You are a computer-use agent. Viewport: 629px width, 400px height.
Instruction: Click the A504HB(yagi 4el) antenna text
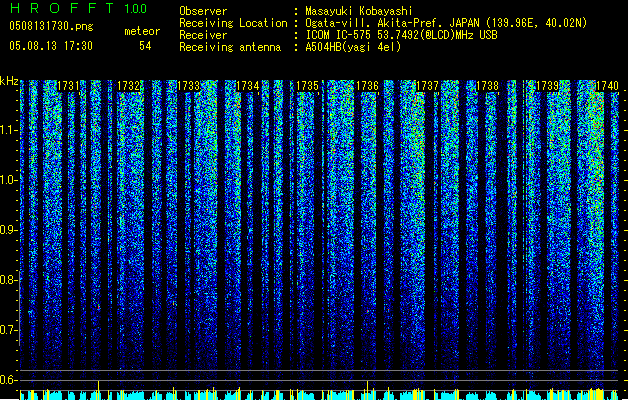coord(353,47)
